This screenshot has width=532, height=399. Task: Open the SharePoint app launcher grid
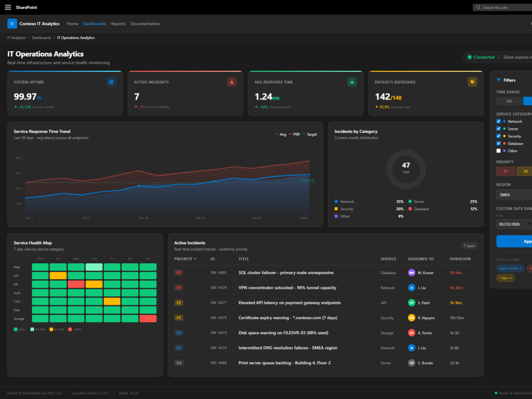8,7
